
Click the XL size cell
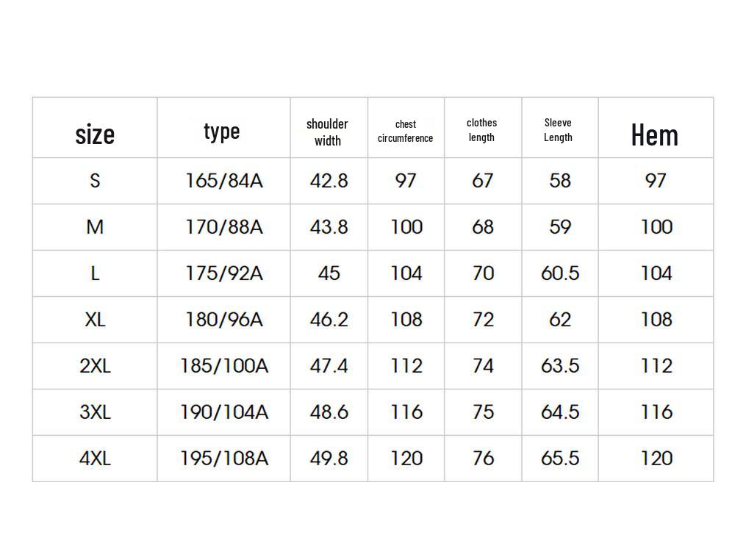[95, 319]
